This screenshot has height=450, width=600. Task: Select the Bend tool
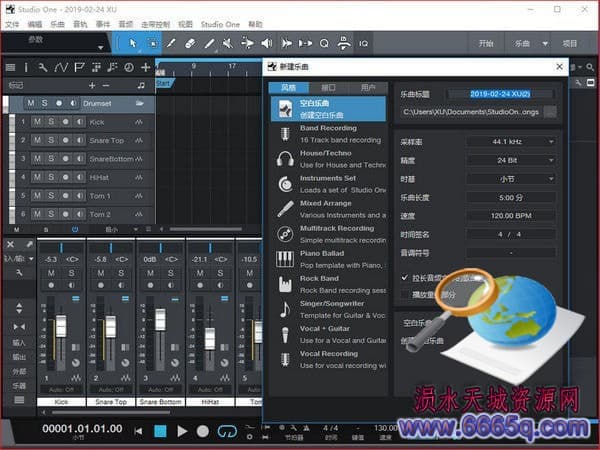(x=247, y=43)
